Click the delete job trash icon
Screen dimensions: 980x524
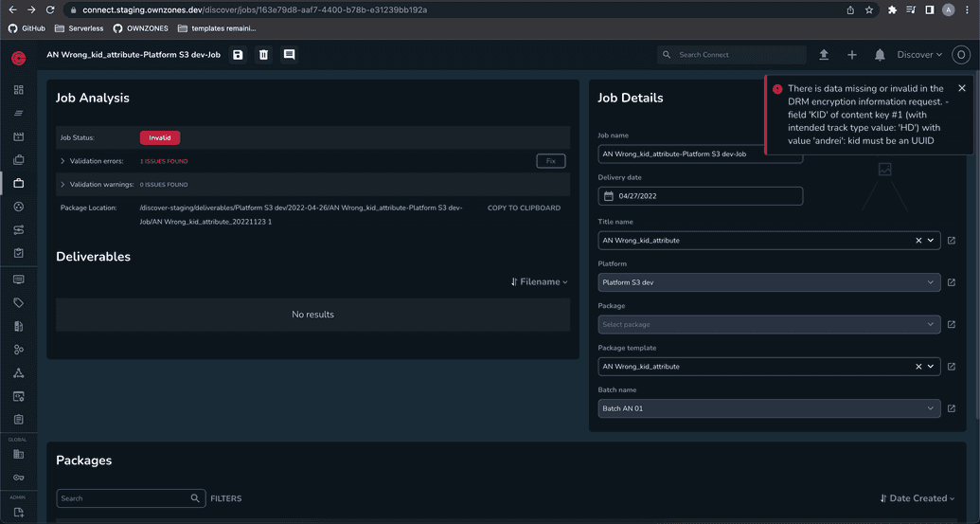coord(264,55)
